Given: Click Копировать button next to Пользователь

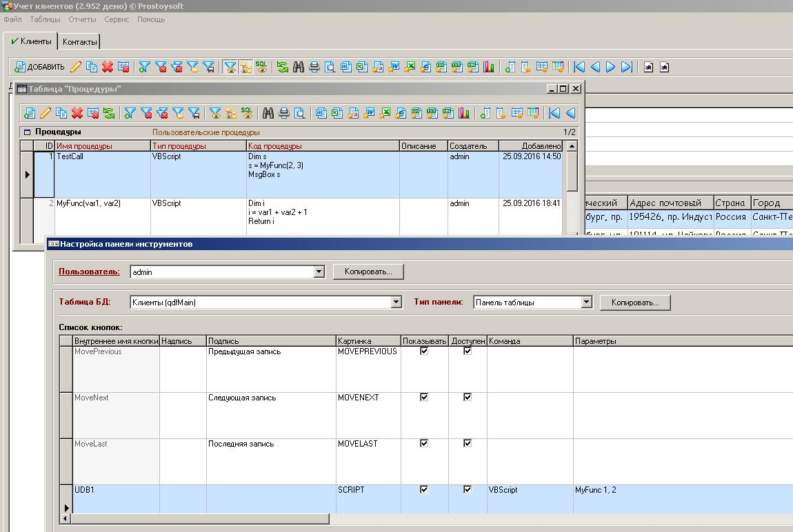Looking at the screenshot, I should point(368,272).
